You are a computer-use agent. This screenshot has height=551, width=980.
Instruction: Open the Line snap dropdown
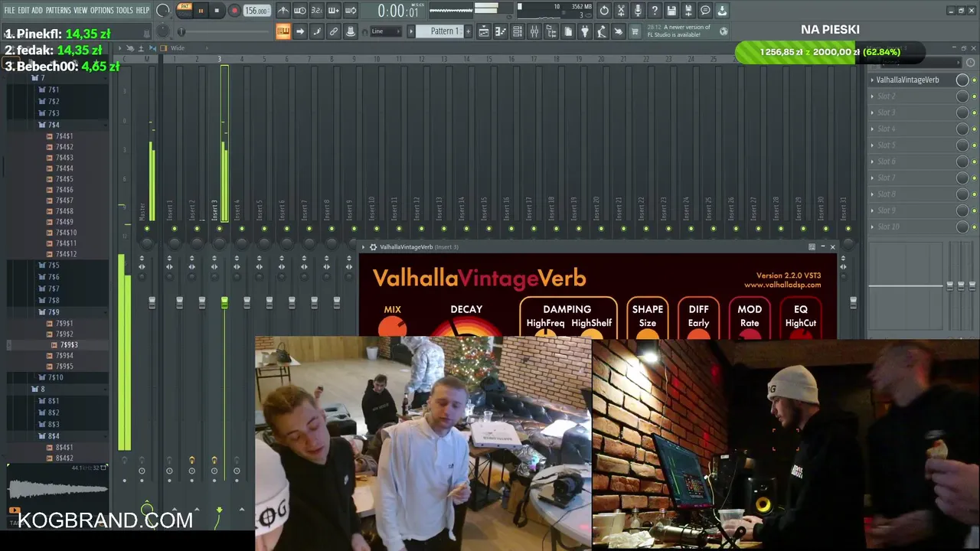click(385, 31)
